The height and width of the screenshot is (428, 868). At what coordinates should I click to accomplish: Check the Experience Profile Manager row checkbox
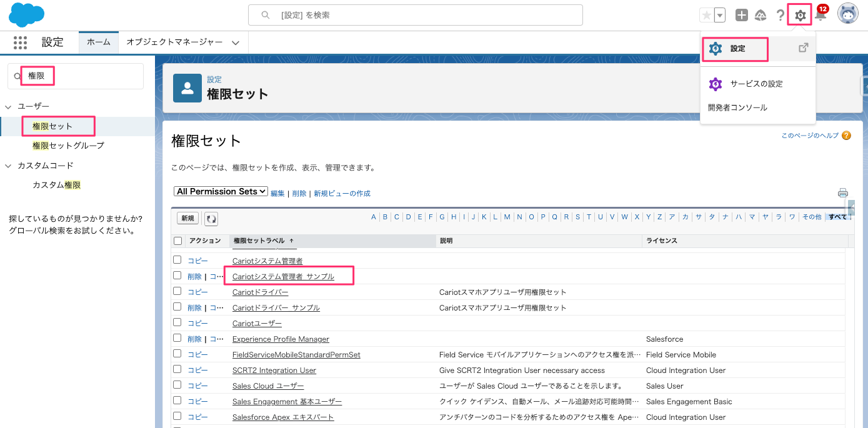pyautogui.click(x=177, y=338)
